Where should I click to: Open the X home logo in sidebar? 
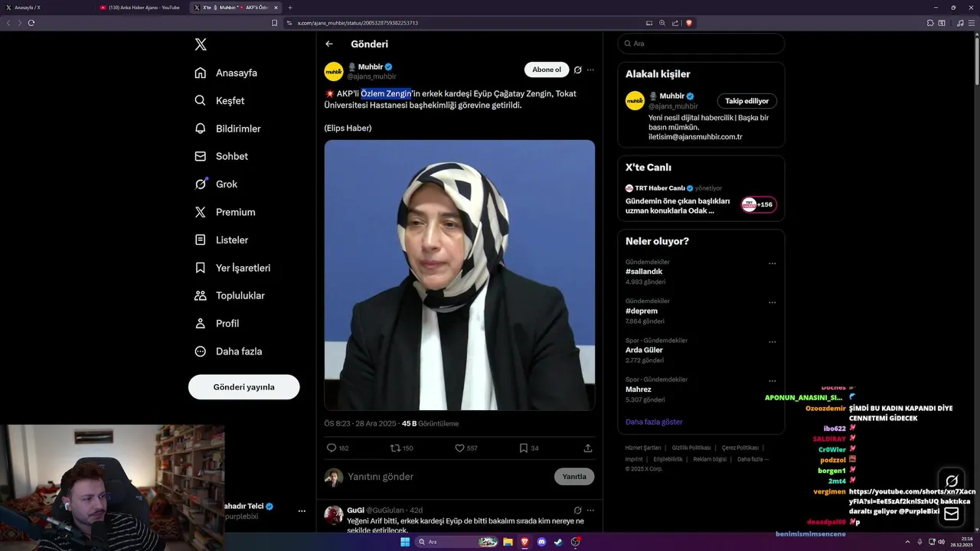tap(201, 44)
